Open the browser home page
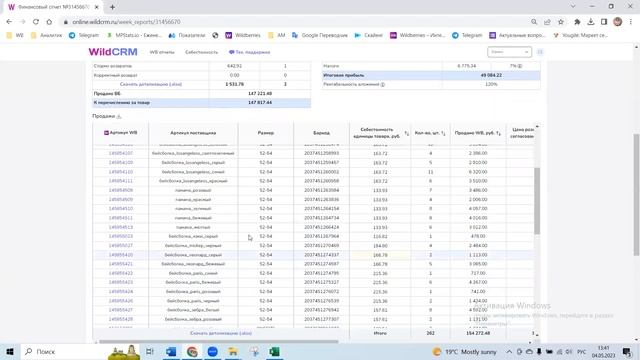 (x=49, y=22)
